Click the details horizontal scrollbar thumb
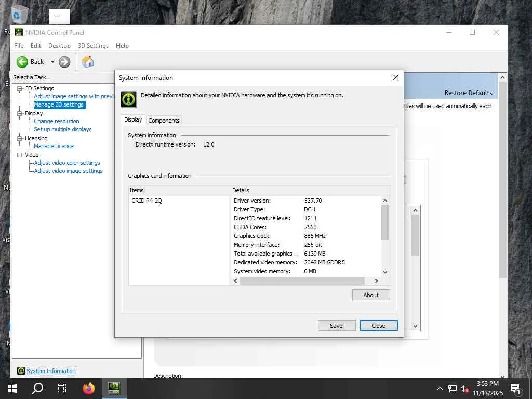Viewport: 532px width, 399px height. [x=302, y=281]
